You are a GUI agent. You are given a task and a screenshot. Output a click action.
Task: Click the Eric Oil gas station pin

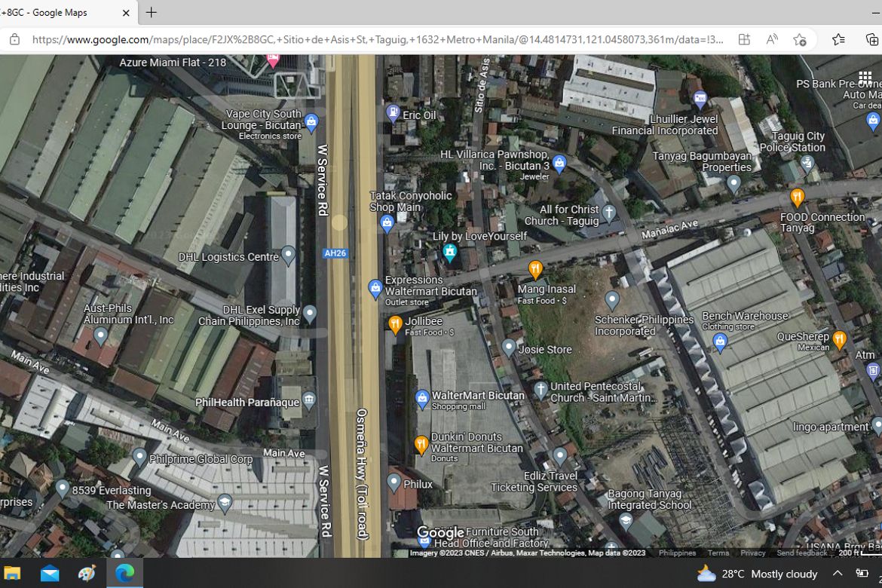pos(393,113)
